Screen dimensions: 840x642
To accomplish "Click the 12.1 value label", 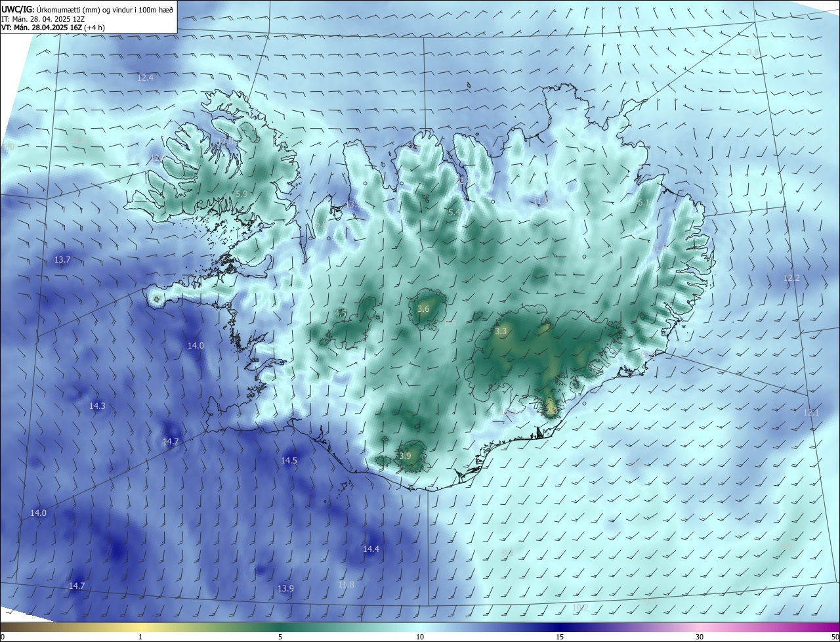I will [811, 413].
